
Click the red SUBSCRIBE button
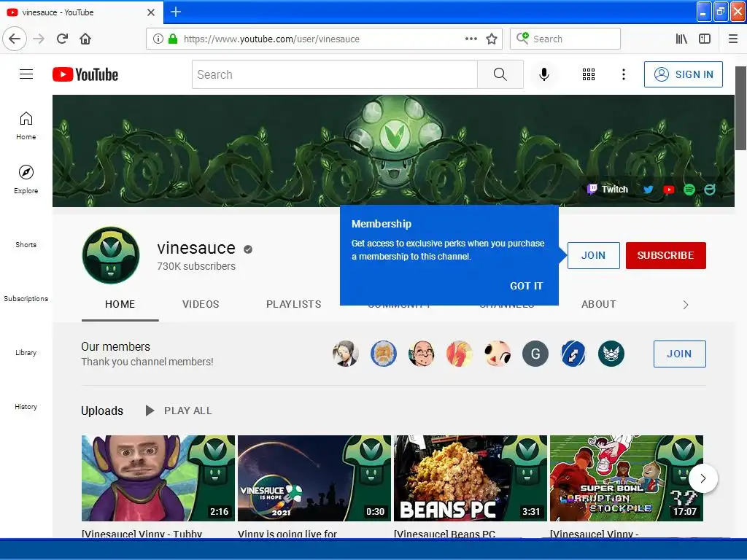pyautogui.click(x=665, y=255)
